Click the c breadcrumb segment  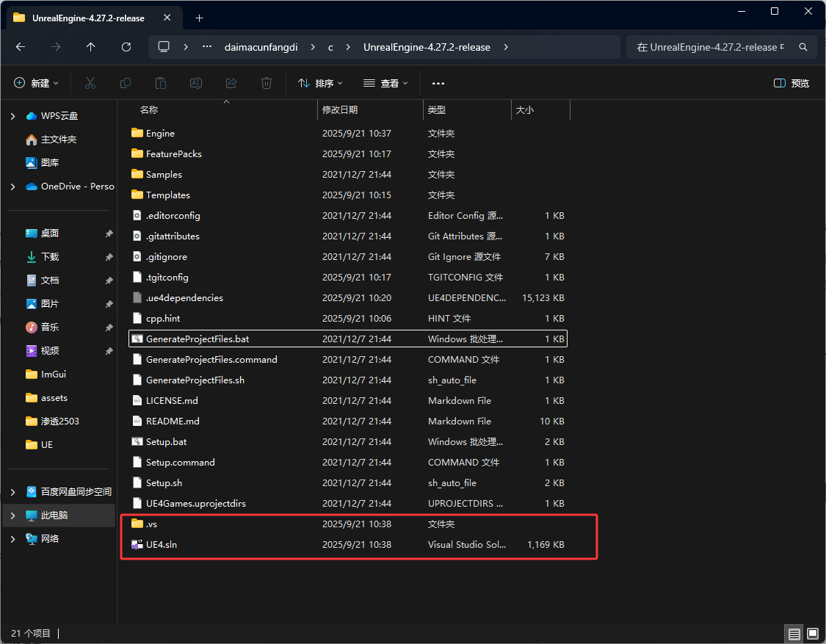click(330, 47)
